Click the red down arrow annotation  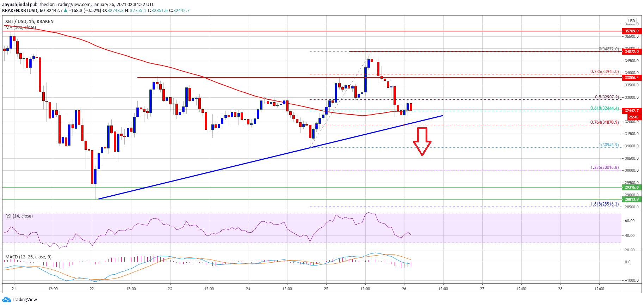click(x=422, y=142)
